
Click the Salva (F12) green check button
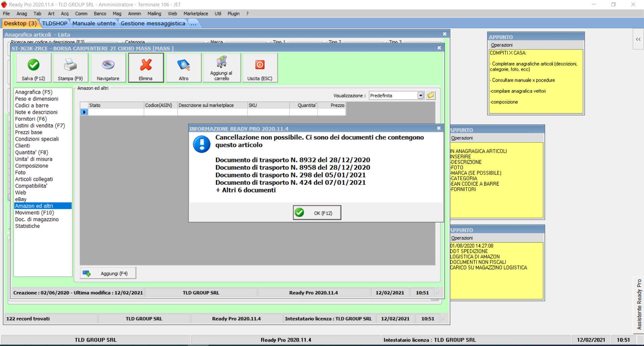tap(34, 68)
